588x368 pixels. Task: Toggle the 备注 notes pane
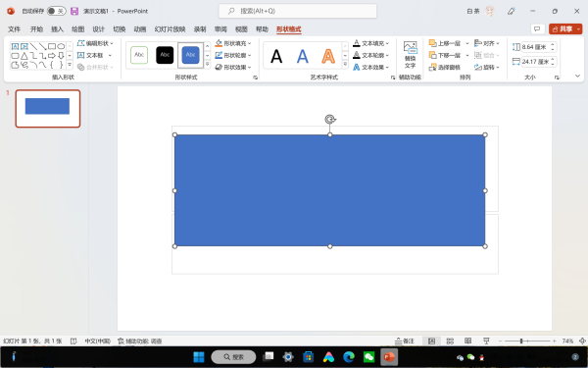405,341
